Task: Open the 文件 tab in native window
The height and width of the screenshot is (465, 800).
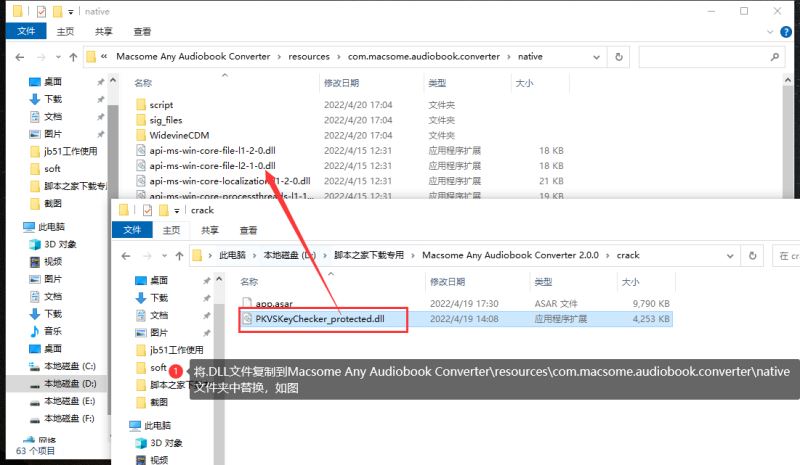Action: pyautogui.click(x=26, y=31)
